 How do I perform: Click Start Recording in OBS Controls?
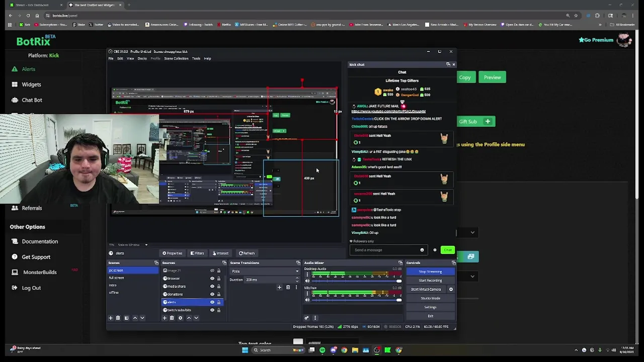click(x=430, y=281)
